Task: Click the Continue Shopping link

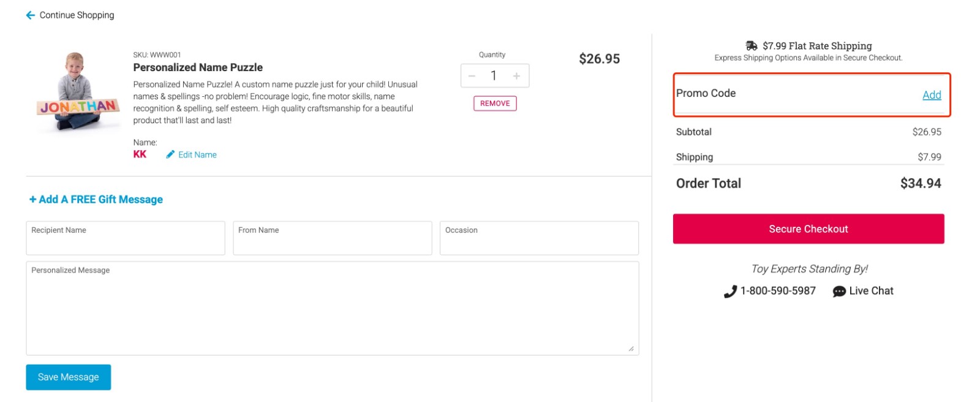Action: click(x=77, y=15)
